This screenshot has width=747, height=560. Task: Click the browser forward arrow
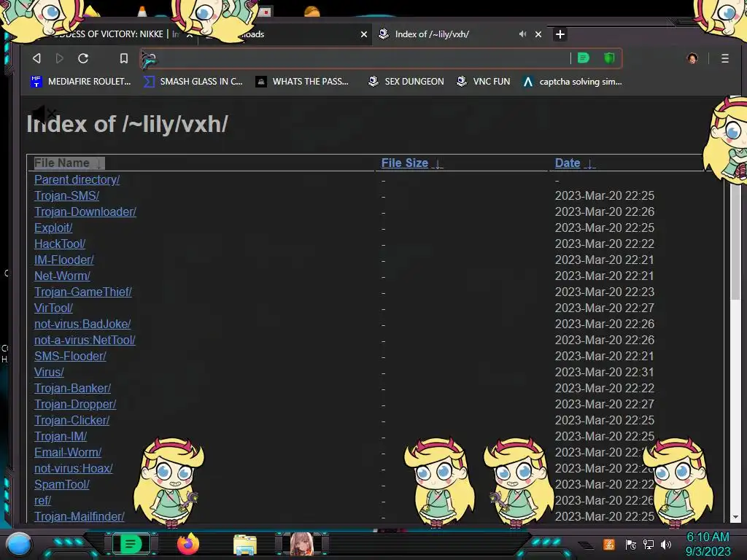pos(60,58)
